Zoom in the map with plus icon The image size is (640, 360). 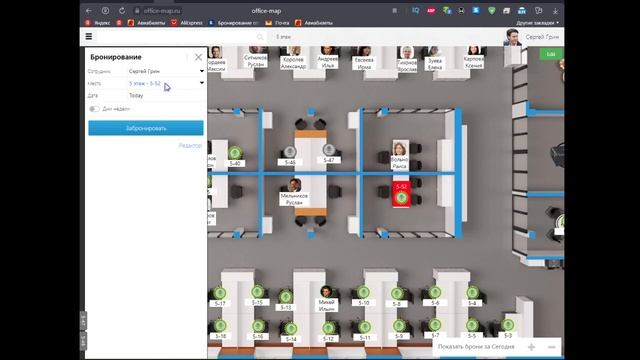click(531, 347)
